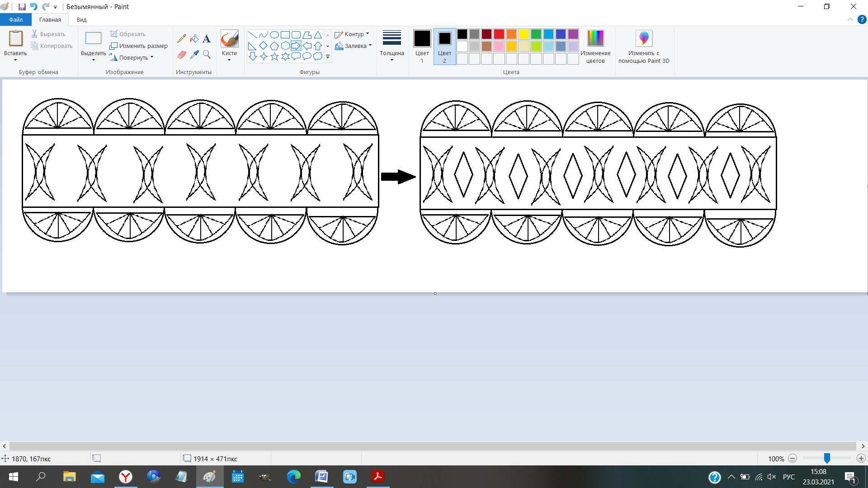
Task: Open the Файл menu
Action: point(15,19)
